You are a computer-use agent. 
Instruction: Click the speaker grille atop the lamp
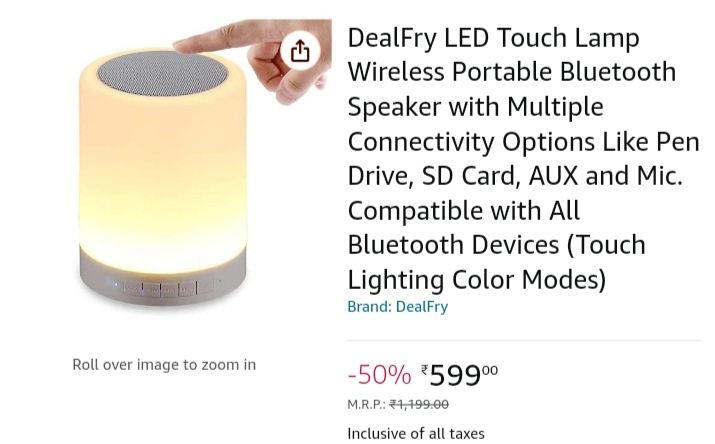163,75
